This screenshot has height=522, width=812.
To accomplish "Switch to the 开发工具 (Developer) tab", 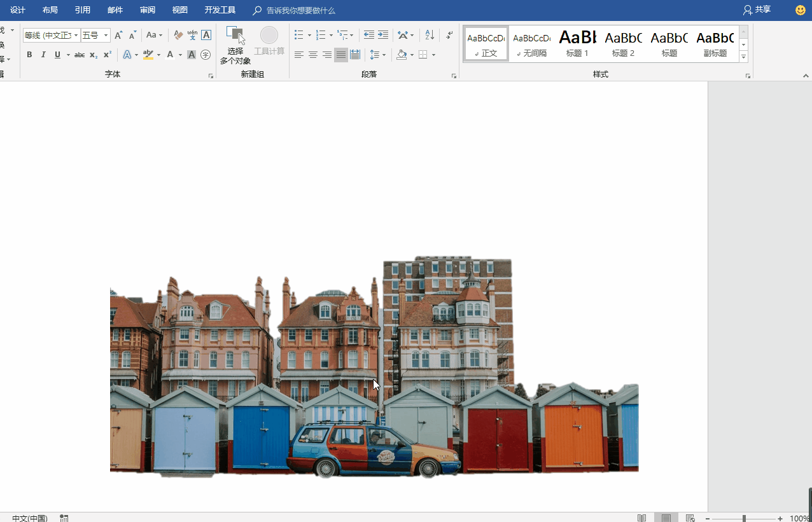I will [x=220, y=10].
